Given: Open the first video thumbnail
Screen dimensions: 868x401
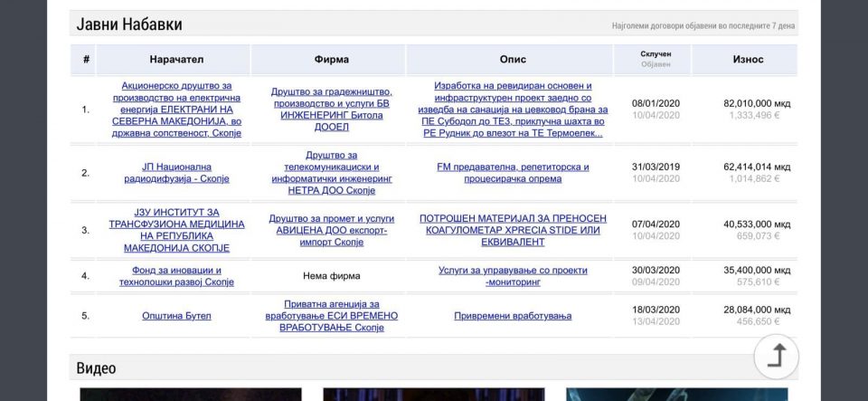Looking at the screenshot, I should 190,394.
